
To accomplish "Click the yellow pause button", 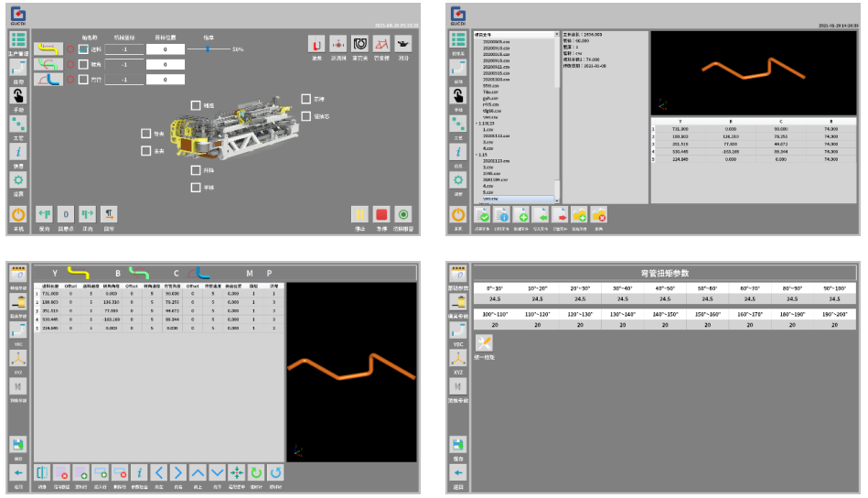I will 361,213.
